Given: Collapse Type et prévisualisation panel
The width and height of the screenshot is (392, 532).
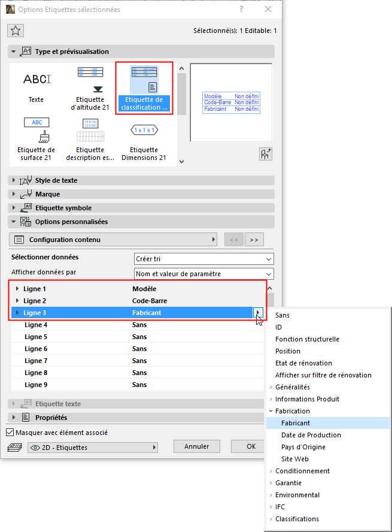Looking at the screenshot, I should (x=14, y=52).
